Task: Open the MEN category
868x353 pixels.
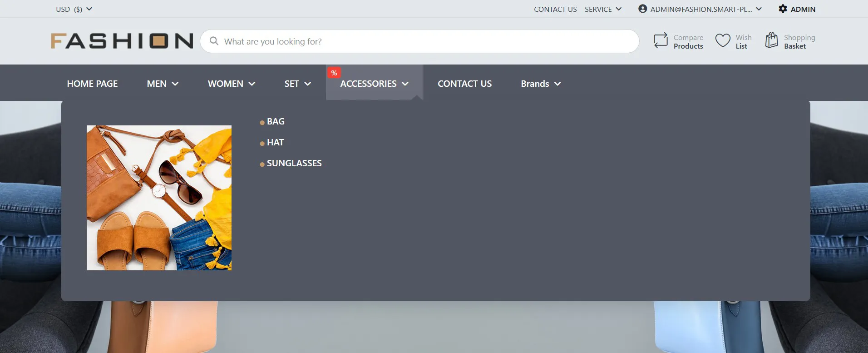Action: point(157,84)
